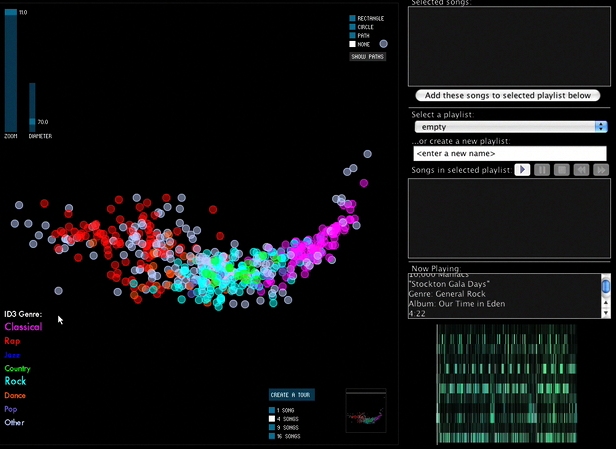
Task: Click the Classical genre label
Action: pos(23,327)
